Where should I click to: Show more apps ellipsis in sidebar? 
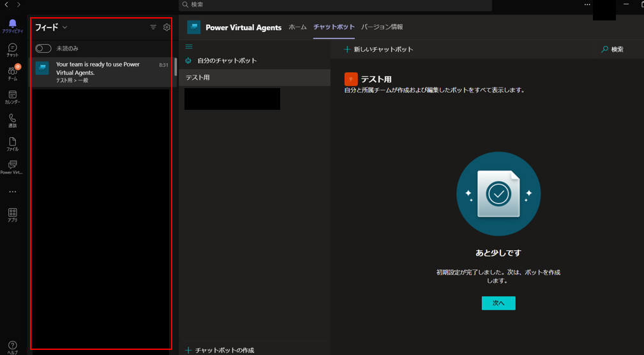[13, 192]
